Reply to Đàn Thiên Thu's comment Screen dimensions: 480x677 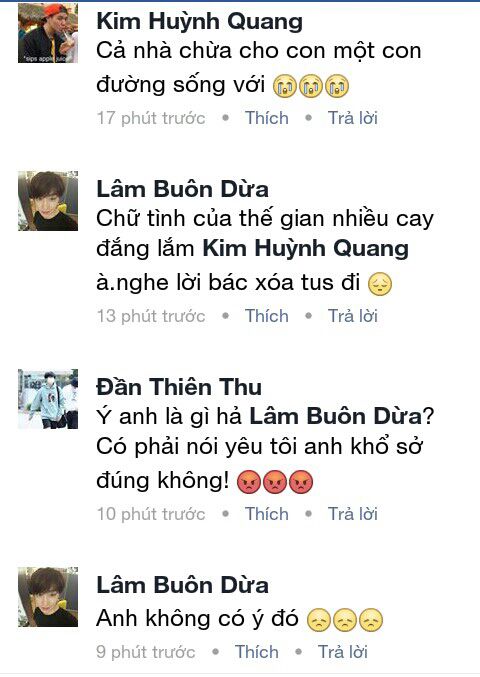click(x=353, y=514)
